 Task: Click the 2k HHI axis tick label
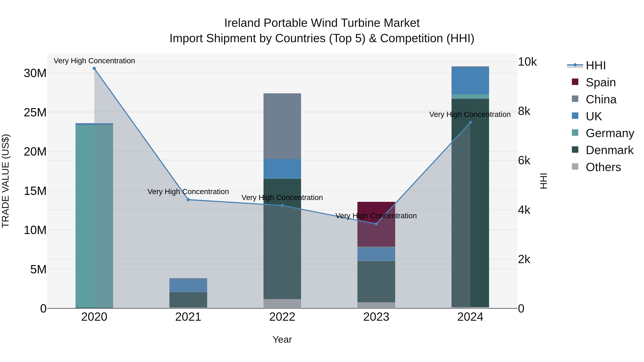click(524, 259)
